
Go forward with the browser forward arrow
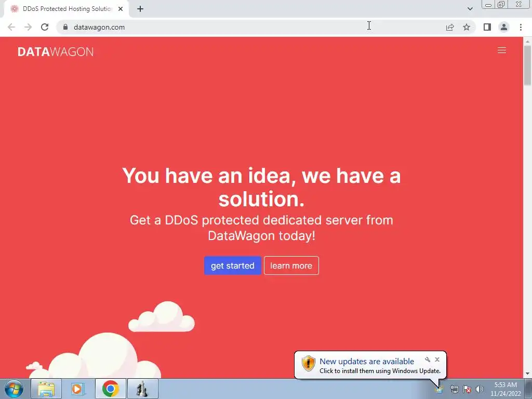(28, 27)
